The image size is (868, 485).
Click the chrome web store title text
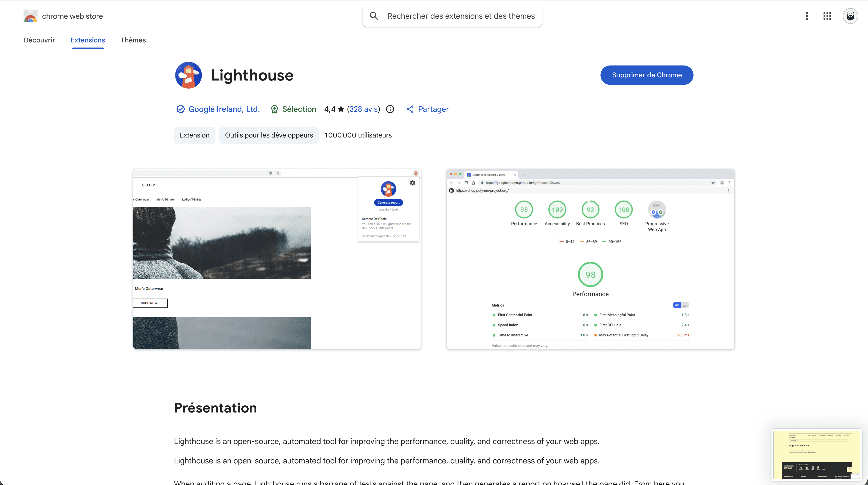coord(72,16)
